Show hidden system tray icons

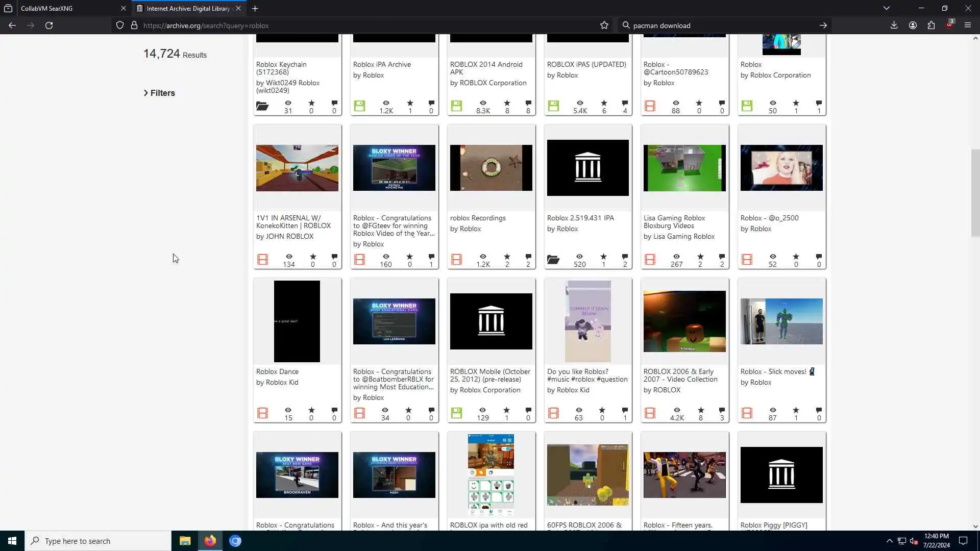(889, 541)
